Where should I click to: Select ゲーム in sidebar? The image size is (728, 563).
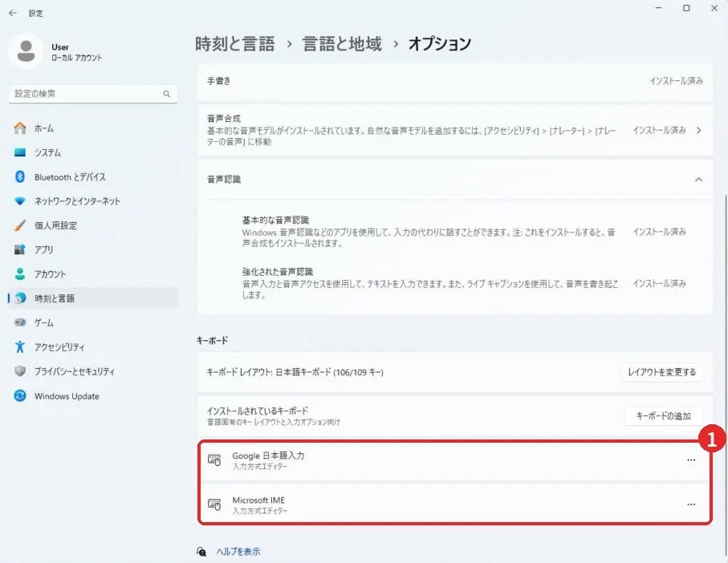[93, 322]
